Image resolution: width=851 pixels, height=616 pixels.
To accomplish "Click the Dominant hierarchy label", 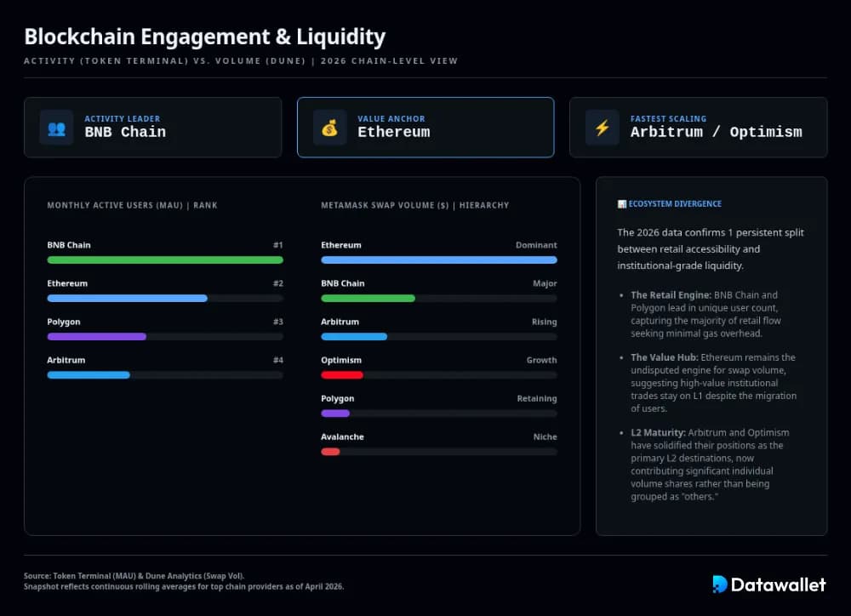I will pos(536,245).
